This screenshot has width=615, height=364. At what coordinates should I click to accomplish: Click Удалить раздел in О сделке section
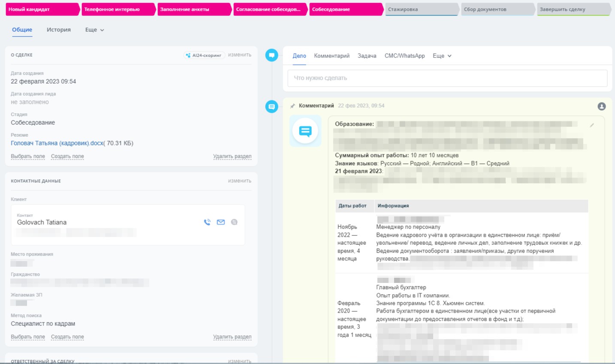point(232,156)
